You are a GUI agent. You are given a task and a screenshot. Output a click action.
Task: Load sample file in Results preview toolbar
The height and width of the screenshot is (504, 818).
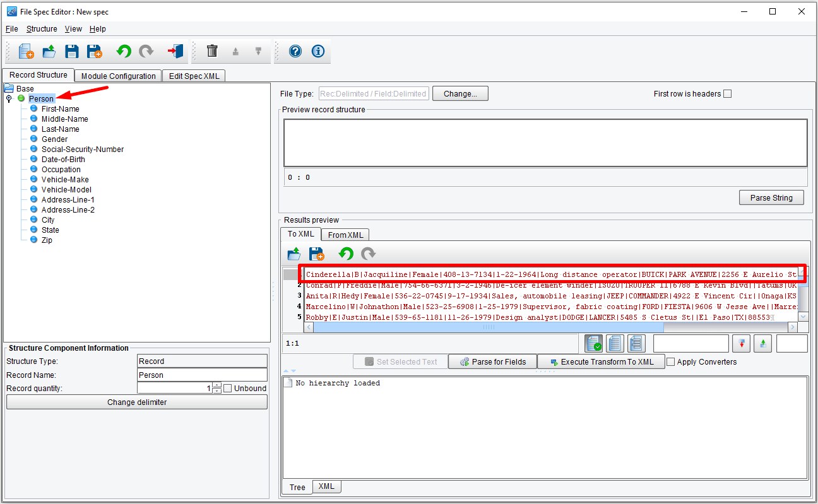(294, 254)
